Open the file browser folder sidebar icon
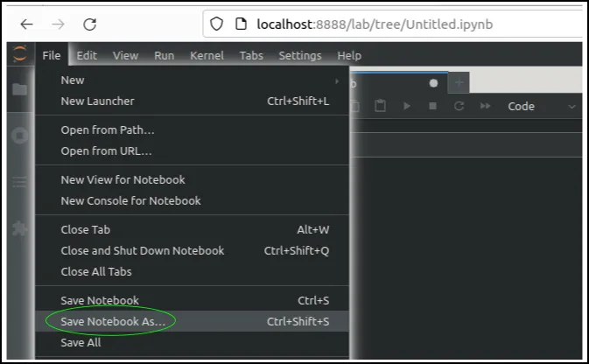The width and height of the screenshot is (589, 364). click(19, 89)
